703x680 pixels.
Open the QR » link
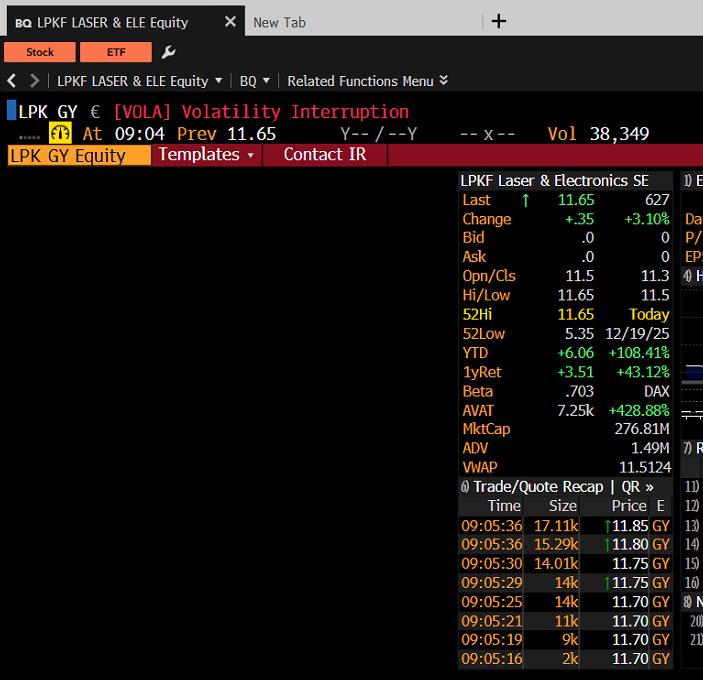(x=637, y=487)
